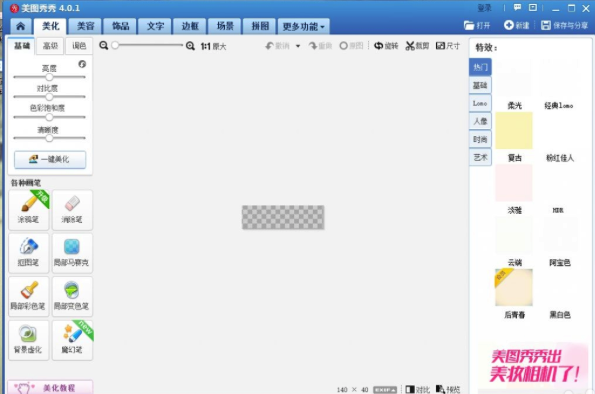This screenshot has width=595, height=394.
Task: Click the checkered canvas image
Action: click(283, 217)
